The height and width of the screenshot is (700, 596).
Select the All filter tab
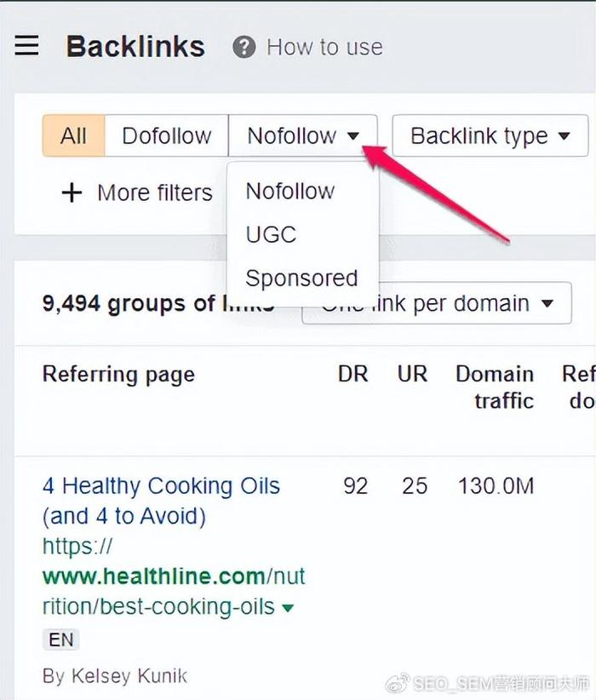click(74, 135)
